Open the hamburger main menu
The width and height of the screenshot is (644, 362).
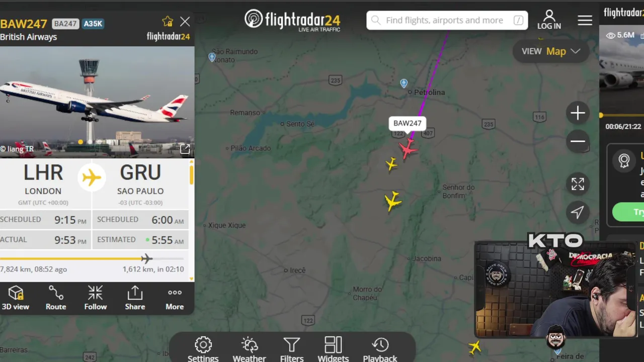(x=585, y=20)
